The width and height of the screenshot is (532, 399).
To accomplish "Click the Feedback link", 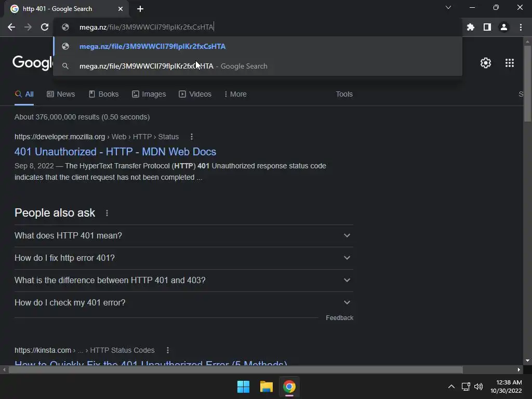I will pos(340,318).
